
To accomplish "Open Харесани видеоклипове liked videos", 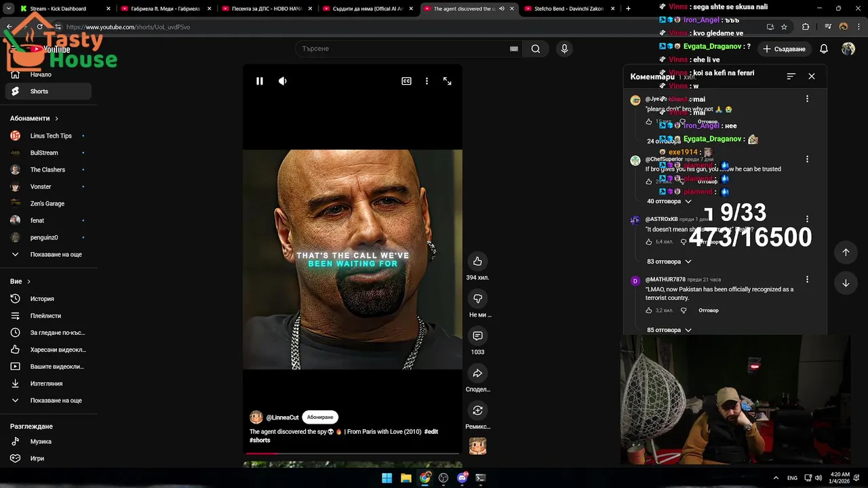I will click(47, 350).
